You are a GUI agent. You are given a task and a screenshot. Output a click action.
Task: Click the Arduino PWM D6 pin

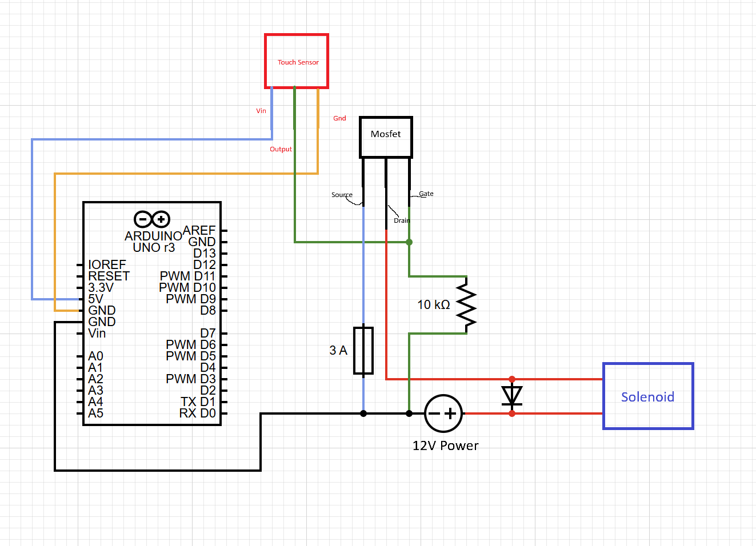coord(191,344)
